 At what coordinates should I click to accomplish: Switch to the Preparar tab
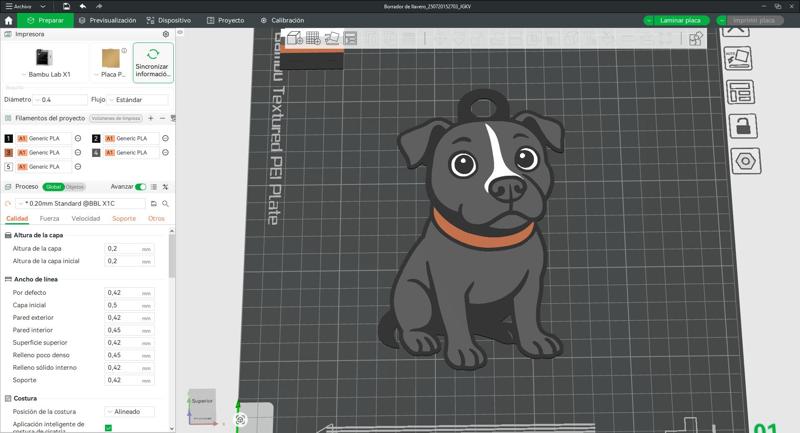pos(45,20)
